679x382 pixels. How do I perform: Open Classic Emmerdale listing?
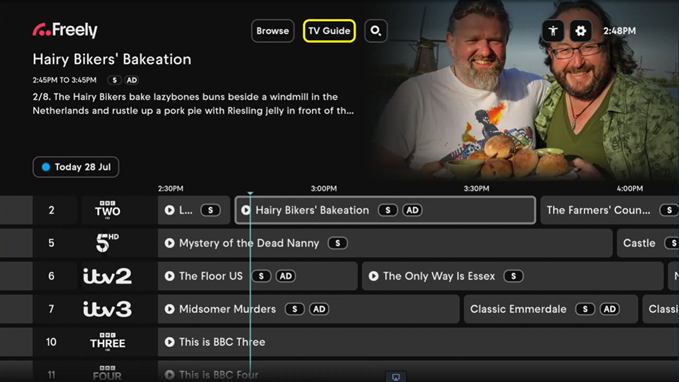tap(551, 309)
